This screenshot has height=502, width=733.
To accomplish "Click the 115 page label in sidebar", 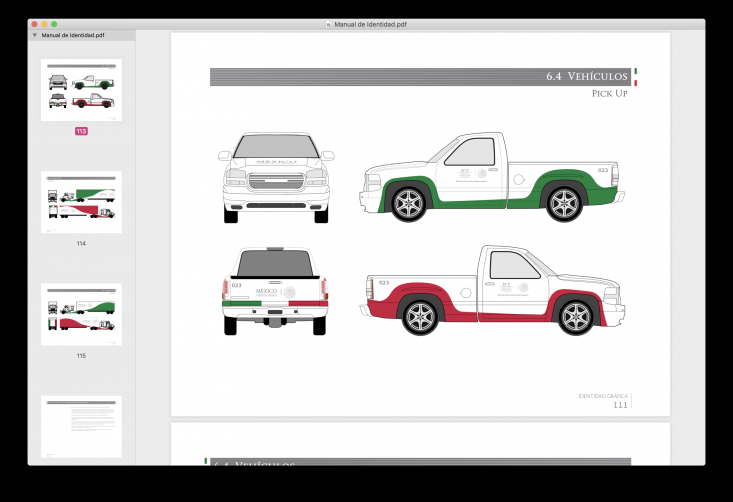I will coord(81,355).
